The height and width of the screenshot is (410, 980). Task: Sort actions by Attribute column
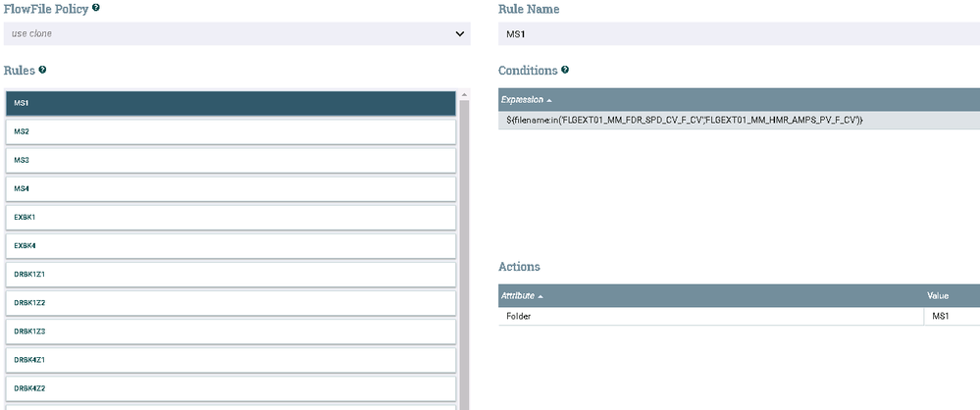point(523,295)
